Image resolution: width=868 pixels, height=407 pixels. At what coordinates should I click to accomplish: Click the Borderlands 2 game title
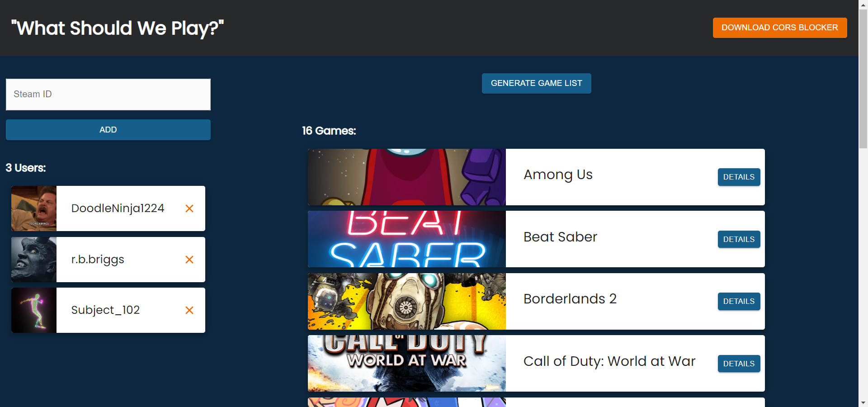[570, 299]
